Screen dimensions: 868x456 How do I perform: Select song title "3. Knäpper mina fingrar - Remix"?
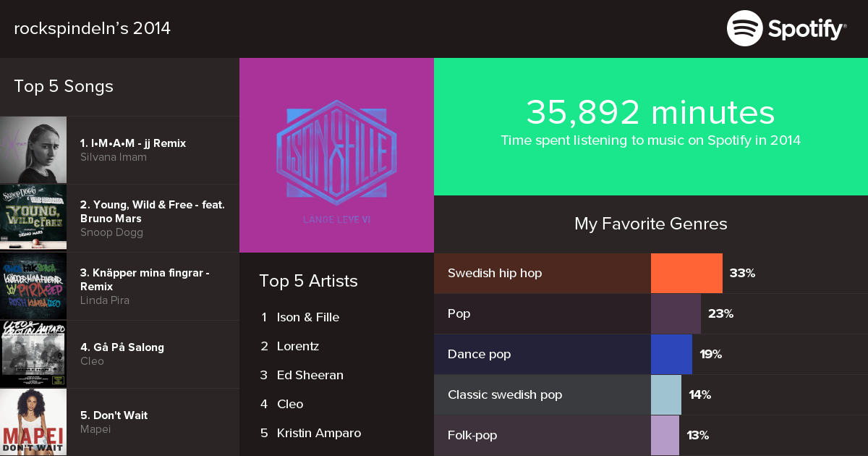[145, 279]
